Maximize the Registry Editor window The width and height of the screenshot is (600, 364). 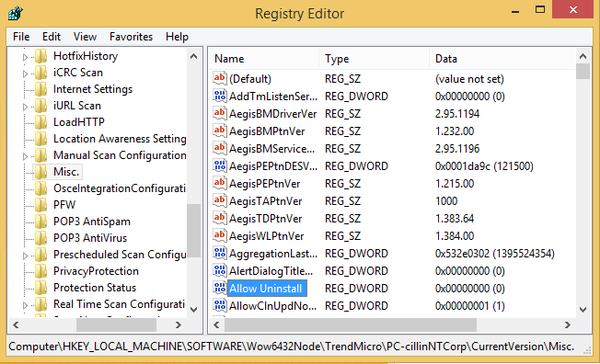[x=540, y=9]
